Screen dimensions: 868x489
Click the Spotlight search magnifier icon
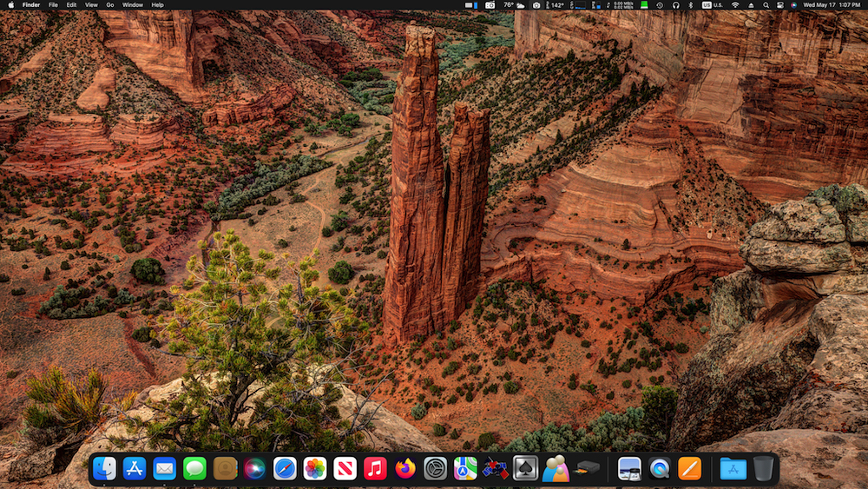point(766,5)
